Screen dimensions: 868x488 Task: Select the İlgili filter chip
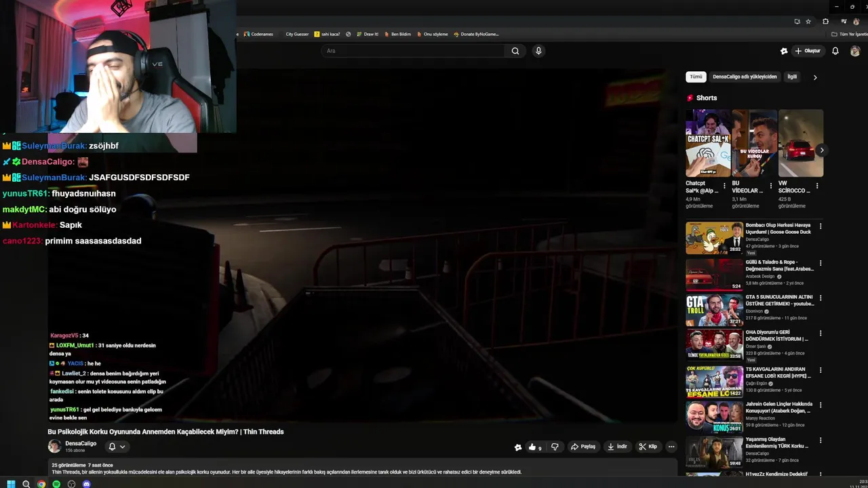(792, 77)
